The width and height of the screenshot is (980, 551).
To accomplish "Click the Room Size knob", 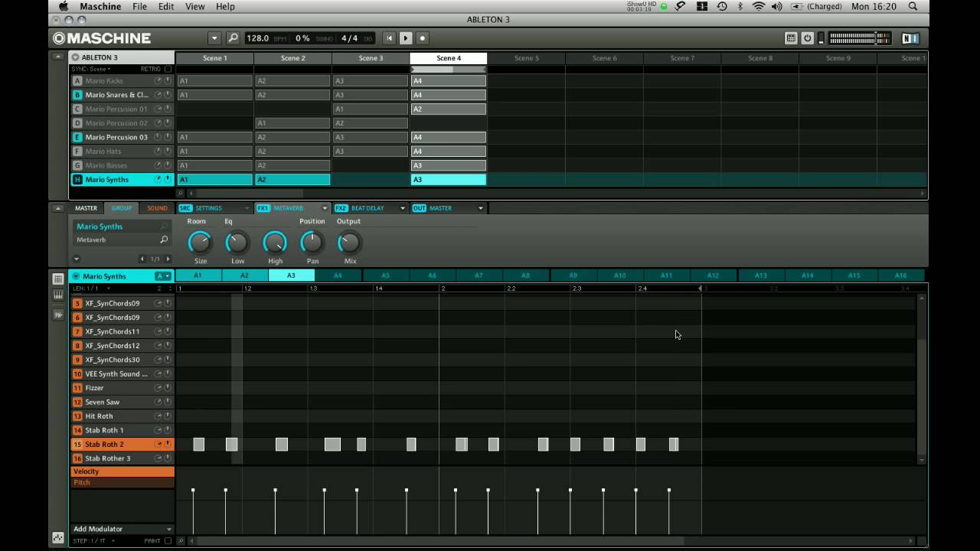I will coord(200,243).
